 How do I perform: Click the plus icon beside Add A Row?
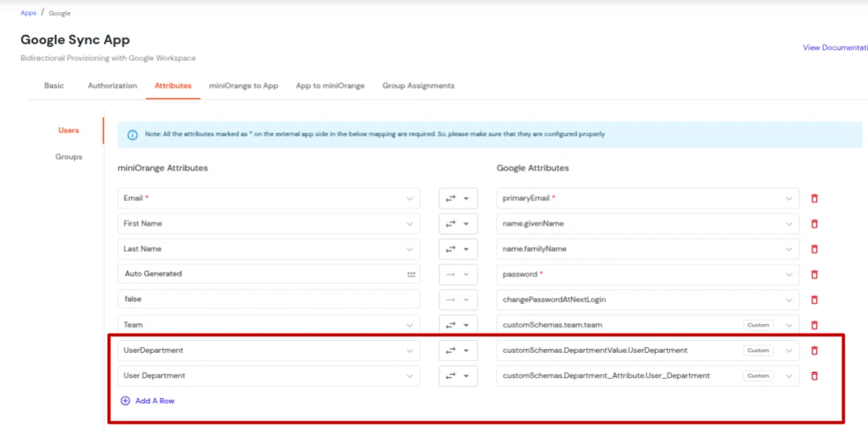125,401
